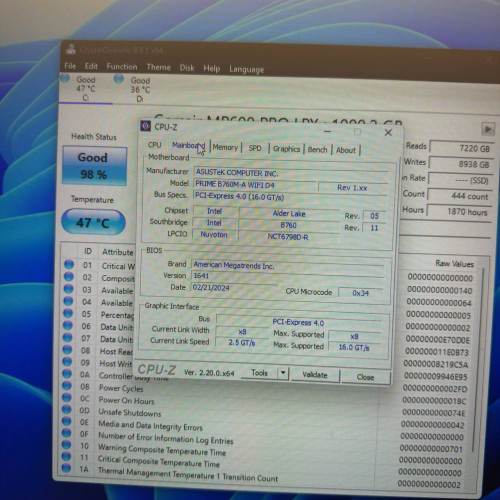Open the Language menu in CrystalDiskInfo
The height and width of the screenshot is (500, 500).
point(246,70)
